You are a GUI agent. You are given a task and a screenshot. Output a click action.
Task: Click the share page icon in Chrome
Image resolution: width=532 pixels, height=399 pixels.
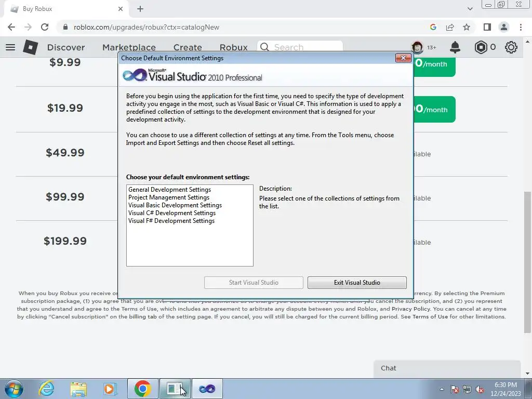click(x=450, y=27)
